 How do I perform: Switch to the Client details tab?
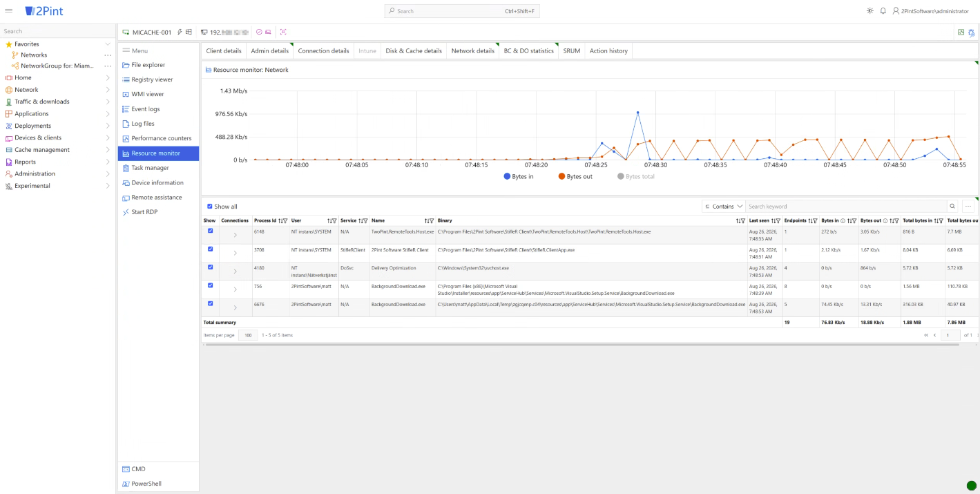tap(224, 51)
